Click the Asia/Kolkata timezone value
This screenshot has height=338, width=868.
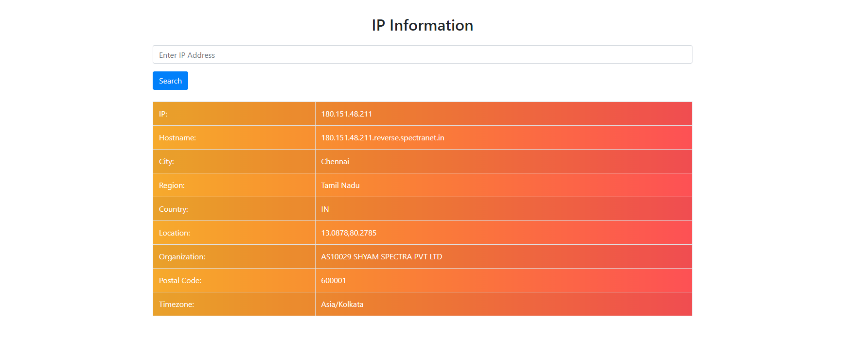(x=342, y=304)
